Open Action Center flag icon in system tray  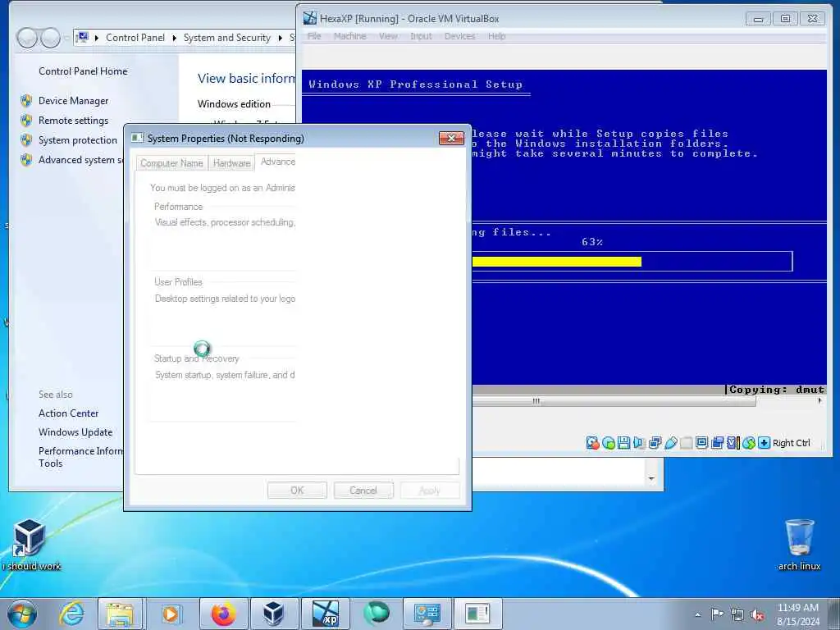pos(717,614)
